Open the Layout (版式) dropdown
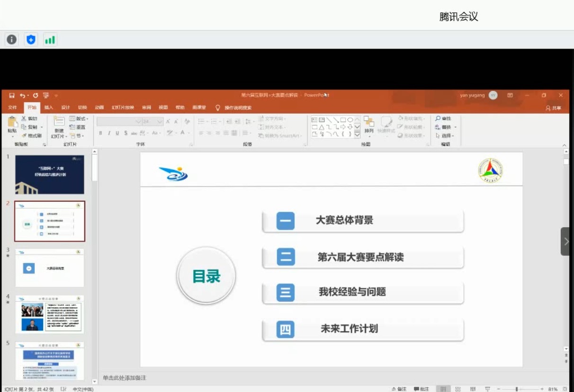Image resolution: width=574 pixels, height=392 pixels. 79,119
